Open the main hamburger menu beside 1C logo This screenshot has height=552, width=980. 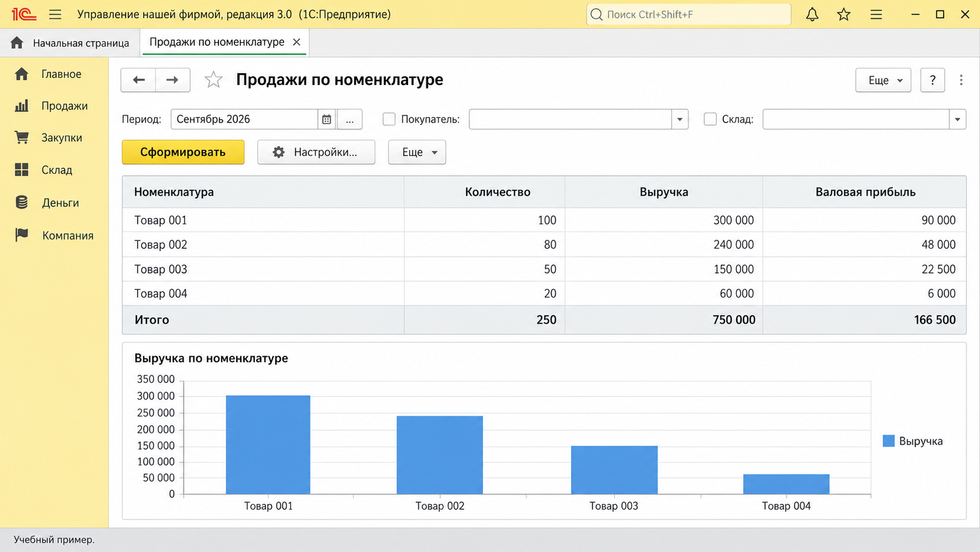coord(55,14)
